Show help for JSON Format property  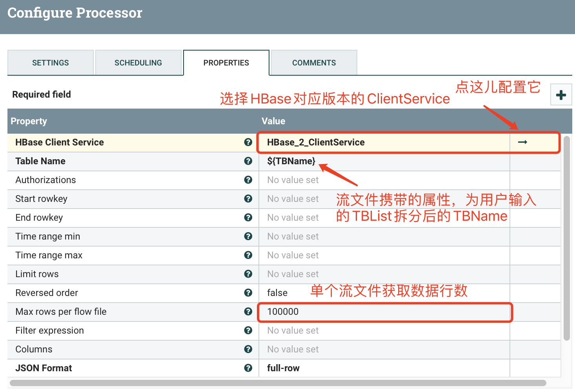(x=248, y=368)
